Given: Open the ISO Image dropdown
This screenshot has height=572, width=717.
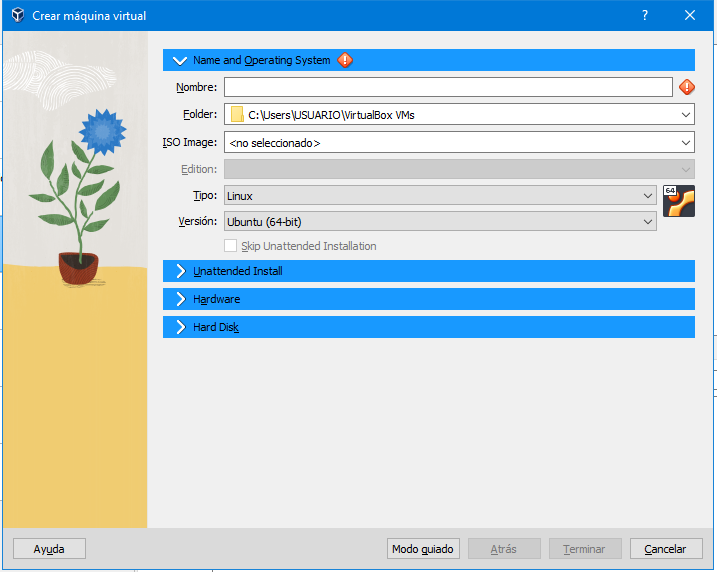Looking at the screenshot, I should [459, 143].
